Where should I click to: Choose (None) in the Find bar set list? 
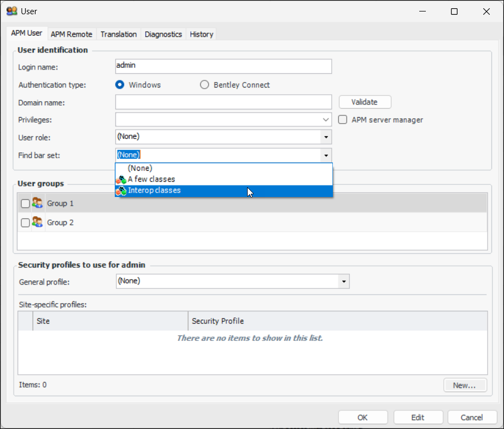140,169
